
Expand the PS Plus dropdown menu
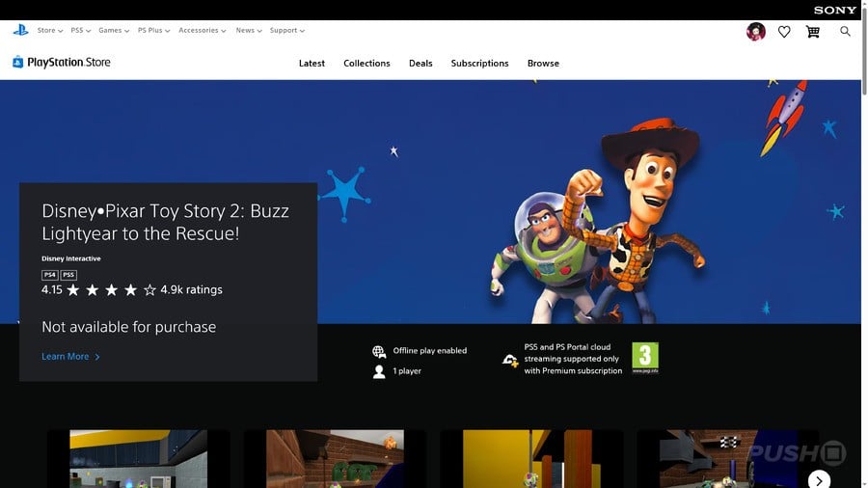tap(154, 31)
